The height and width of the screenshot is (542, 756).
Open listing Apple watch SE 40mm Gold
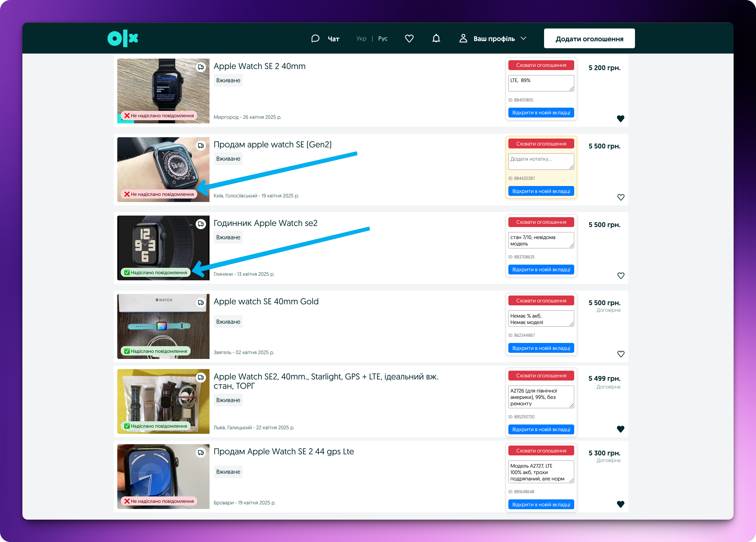pyautogui.click(x=266, y=301)
